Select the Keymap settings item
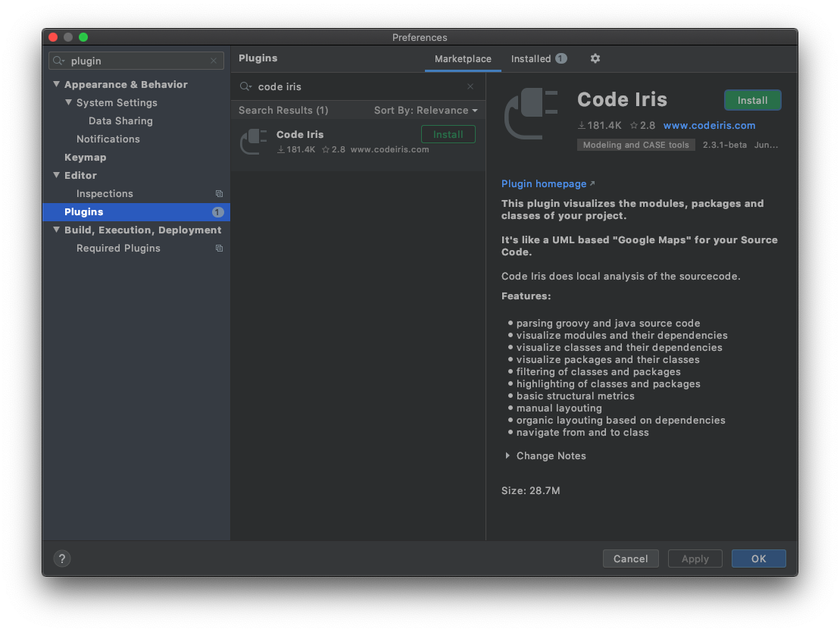This screenshot has height=632, width=840. (x=85, y=158)
